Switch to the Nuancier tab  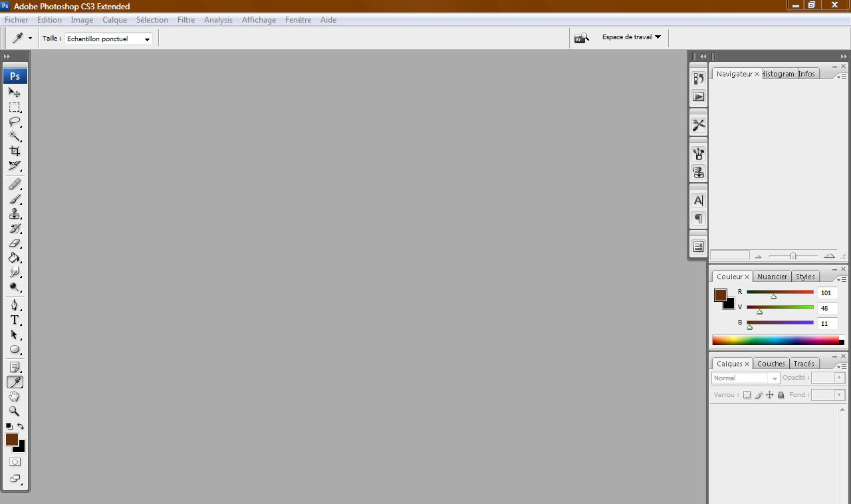click(x=772, y=277)
